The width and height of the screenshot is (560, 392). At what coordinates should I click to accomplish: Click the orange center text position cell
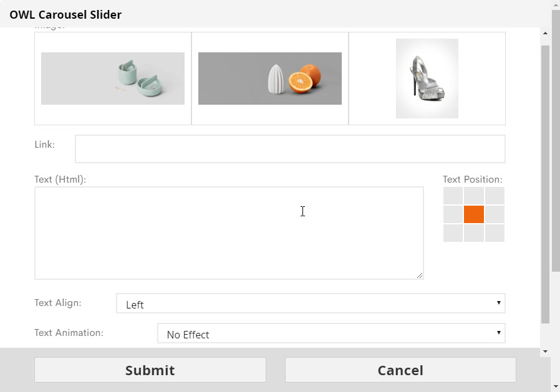pyautogui.click(x=474, y=214)
